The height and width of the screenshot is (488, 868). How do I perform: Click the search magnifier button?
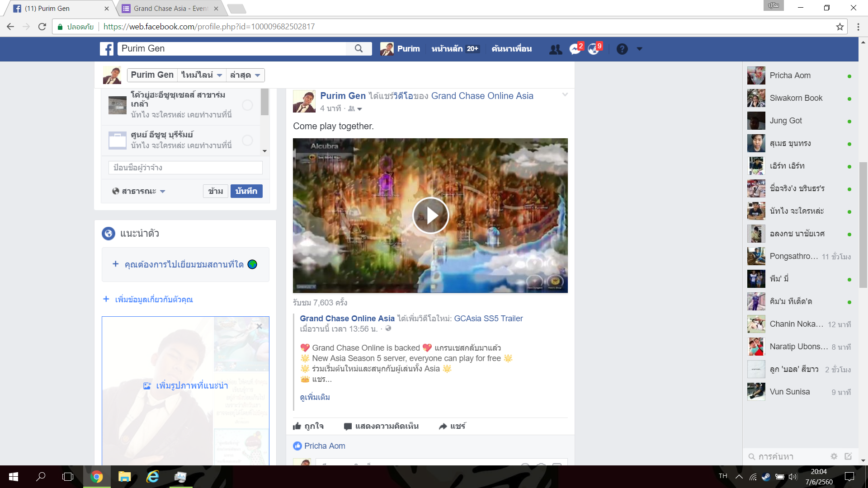coord(359,49)
